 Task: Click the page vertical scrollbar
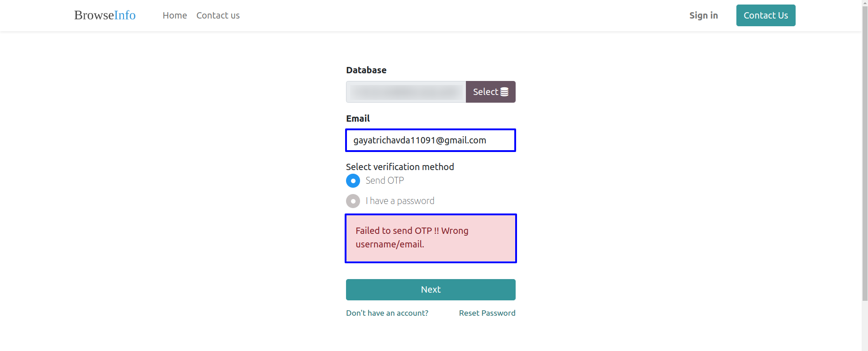(865, 175)
